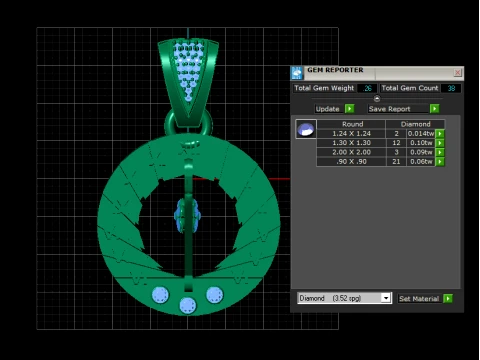480x360 pixels.
Task: Click the Update button label
Action: tap(327, 109)
